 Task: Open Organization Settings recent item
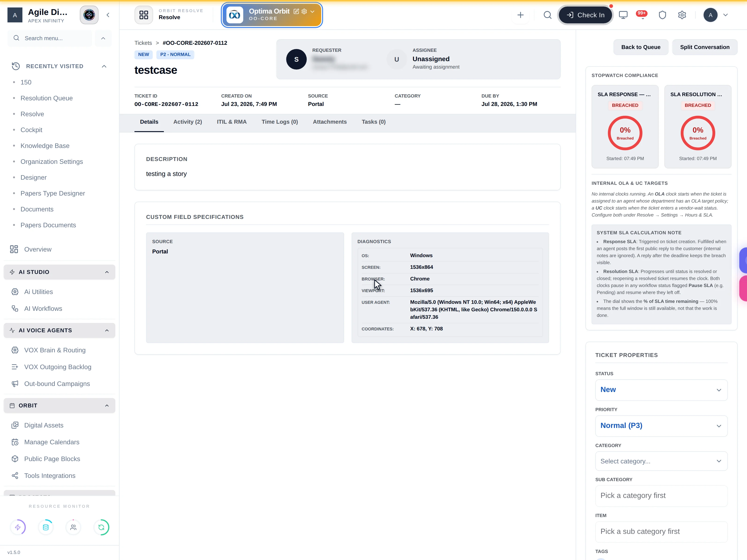point(52,162)
